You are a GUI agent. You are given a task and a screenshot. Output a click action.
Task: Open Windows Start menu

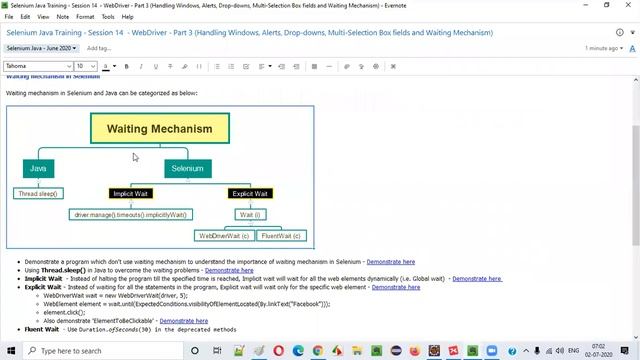coord(11,351)
